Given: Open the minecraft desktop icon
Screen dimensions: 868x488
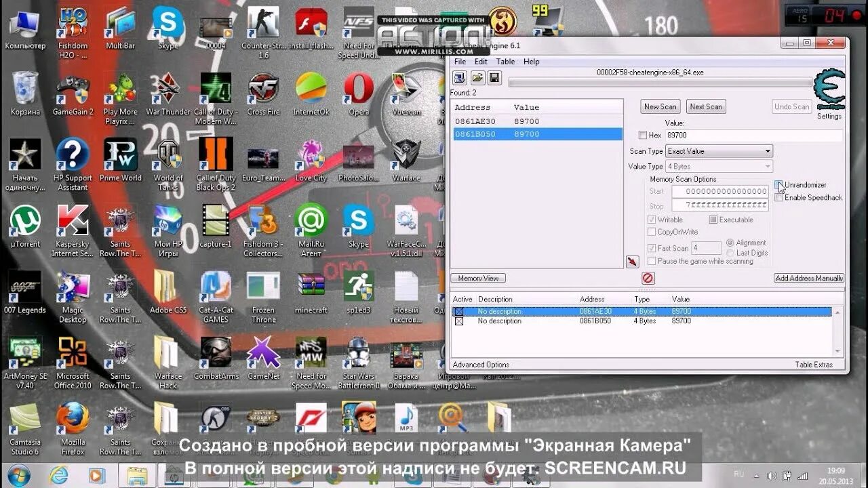Looking at the screenshot, I should [x=311, y=293].
